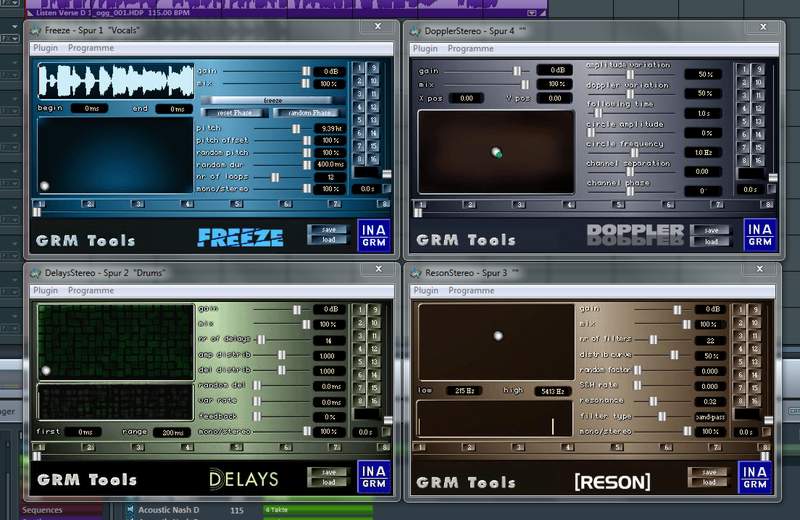Click INA GRM logo in Reson plugin
800x520 pixels.
coord(755,477)
